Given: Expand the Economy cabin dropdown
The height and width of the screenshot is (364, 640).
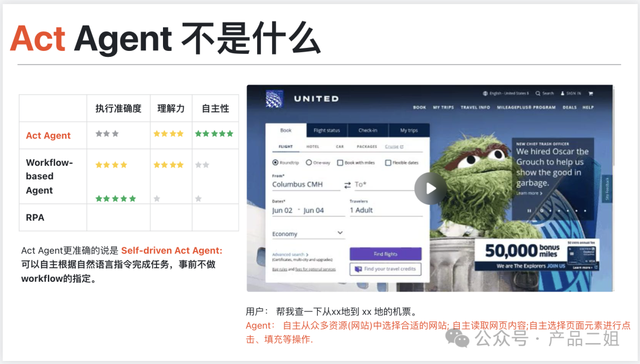Looking at the screenshot, I should pos(308,234).
